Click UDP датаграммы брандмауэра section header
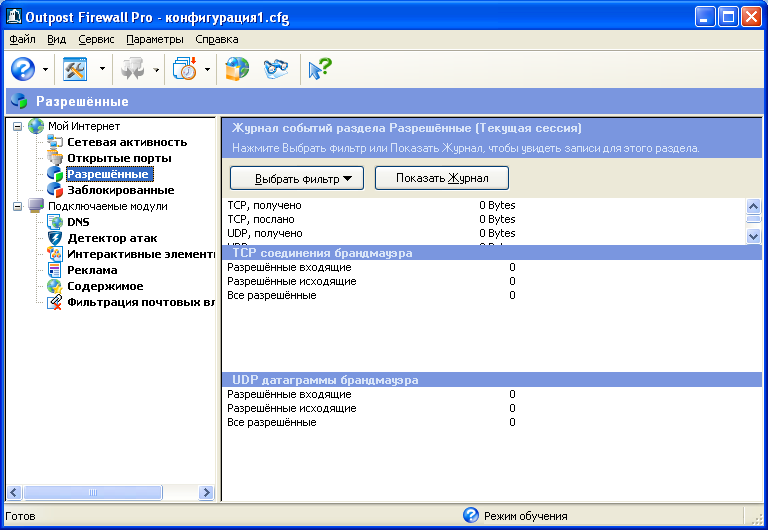 pyautogui.click(x=492, y=380)
